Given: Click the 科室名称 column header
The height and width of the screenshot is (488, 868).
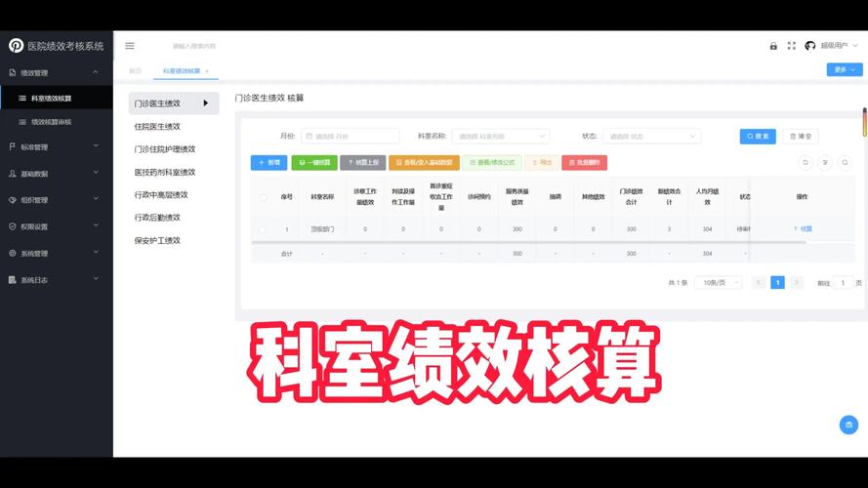Looking at the screenshot, I should coord(323,197).
